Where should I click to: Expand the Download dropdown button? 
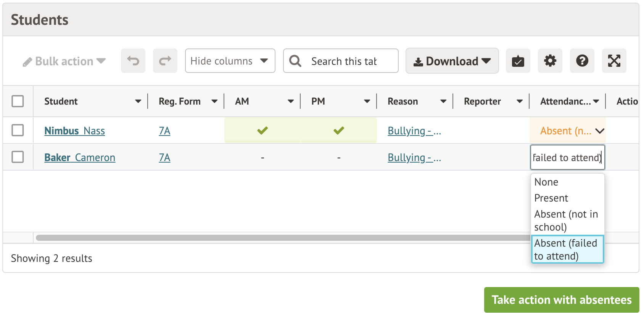pyautogui.click(x=452, y=61)
